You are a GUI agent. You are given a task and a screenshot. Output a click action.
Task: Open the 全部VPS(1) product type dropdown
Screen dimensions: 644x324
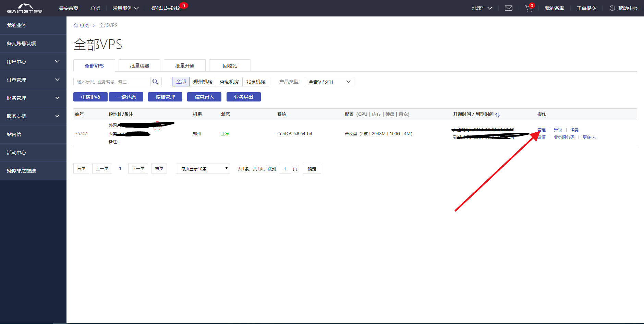pos(329,82)
